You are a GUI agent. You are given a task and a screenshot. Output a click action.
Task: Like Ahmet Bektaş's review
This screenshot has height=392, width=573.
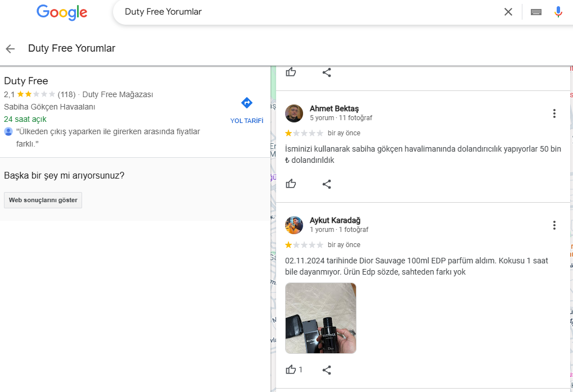click(291, 184)
